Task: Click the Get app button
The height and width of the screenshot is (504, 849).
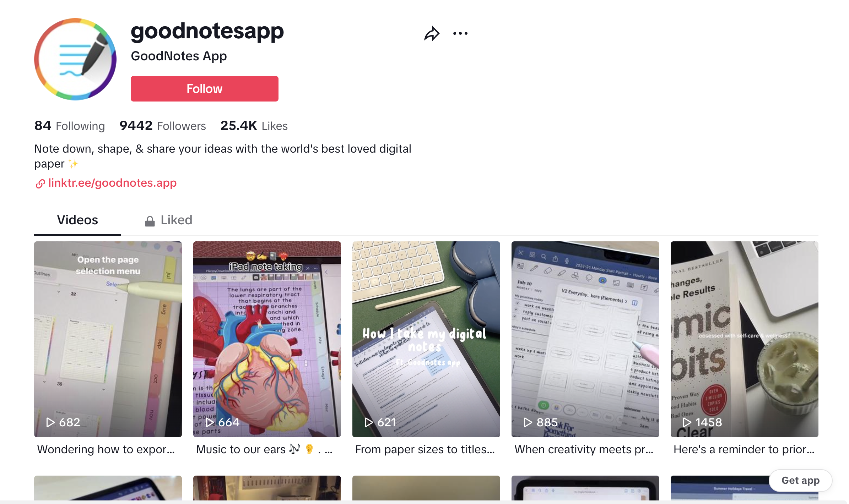Action: click(800, 480)
